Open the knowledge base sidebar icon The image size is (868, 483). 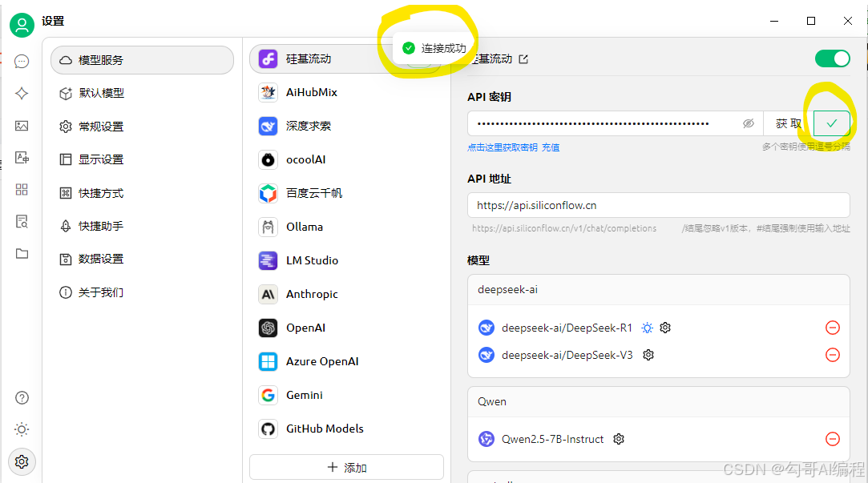pos(22,222)
